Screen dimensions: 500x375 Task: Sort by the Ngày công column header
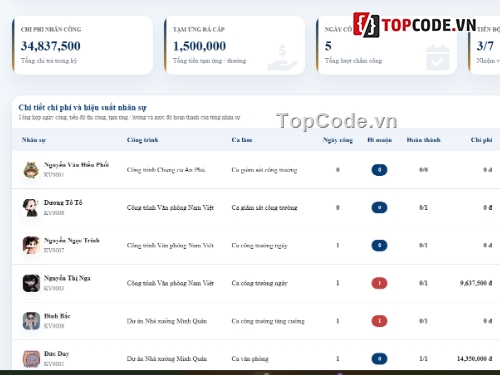coord(338,140)
